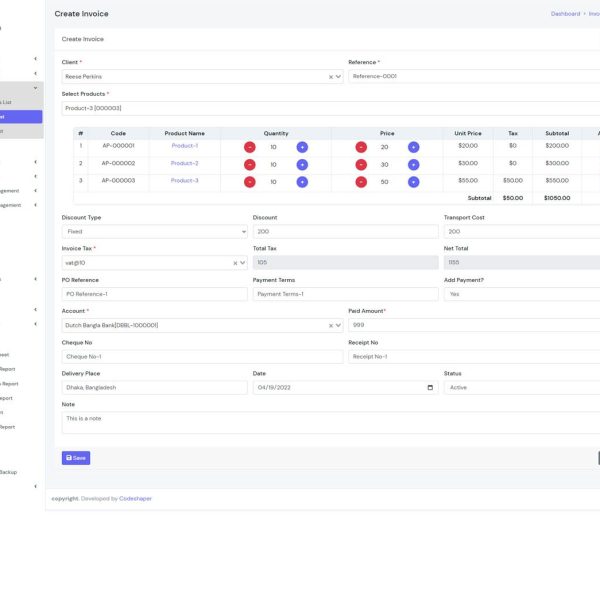Increase quantity for Product-2

302,164
